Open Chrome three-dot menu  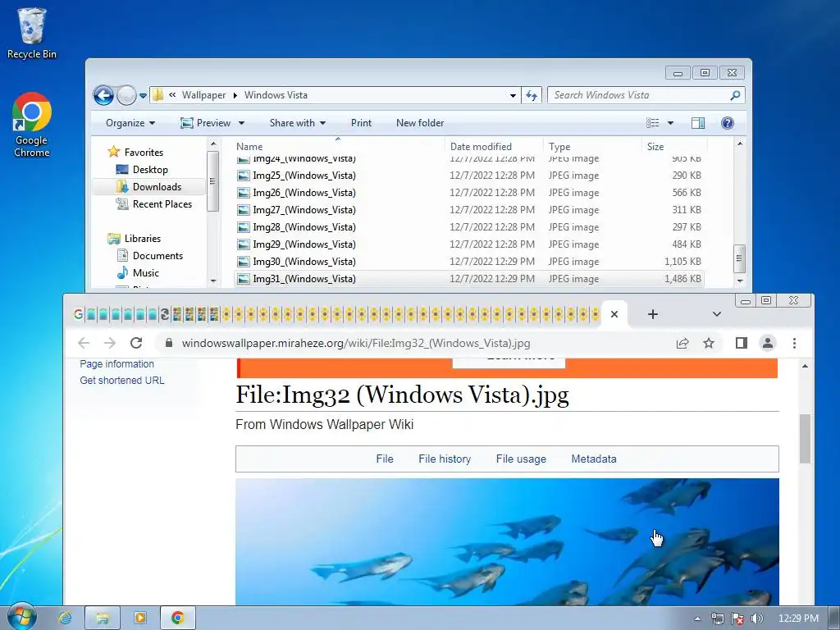(794, 344)
